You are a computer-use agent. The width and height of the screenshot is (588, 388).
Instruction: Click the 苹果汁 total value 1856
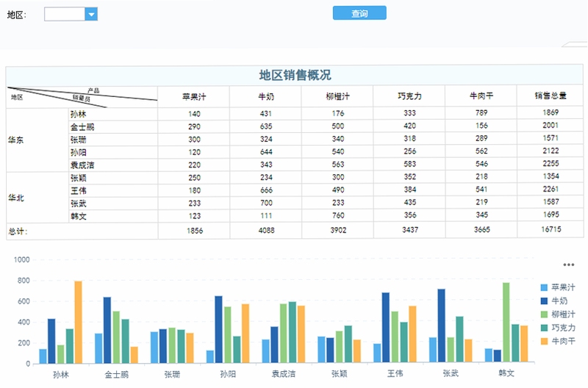pyautogui.click(x=195, y=231)
